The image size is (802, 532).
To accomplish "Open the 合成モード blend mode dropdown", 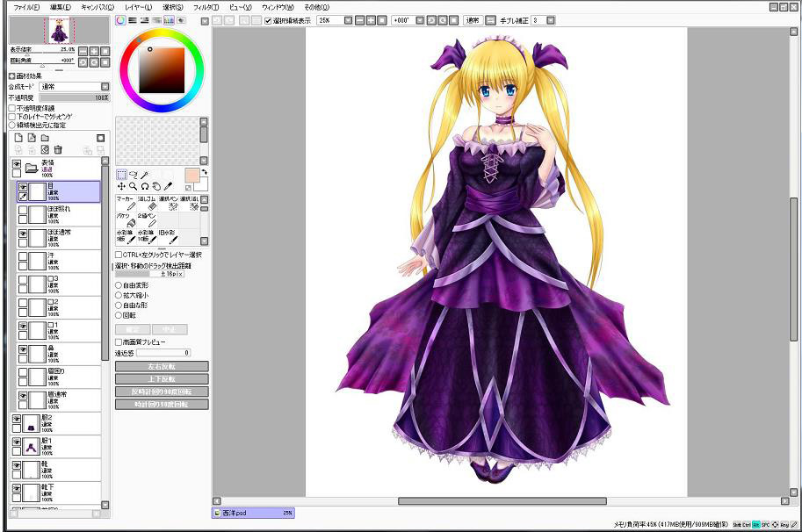I will (x=105, y=87).
